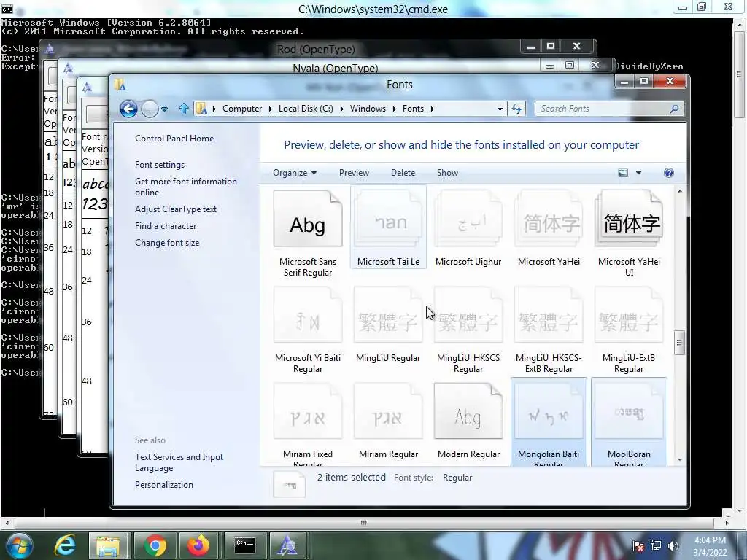Image resolution: width=747 pixels, height=560 pixels.
Task: Click Delete in the Fonts toolbar
Action: tap(403, 173)
